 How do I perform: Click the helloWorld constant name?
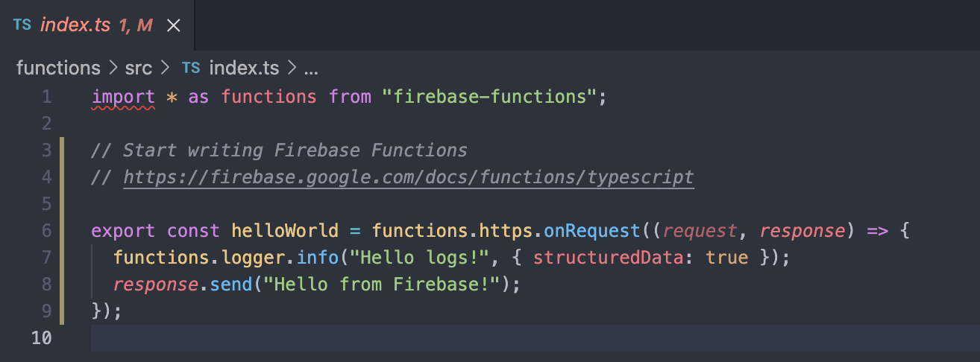[285, 231]
